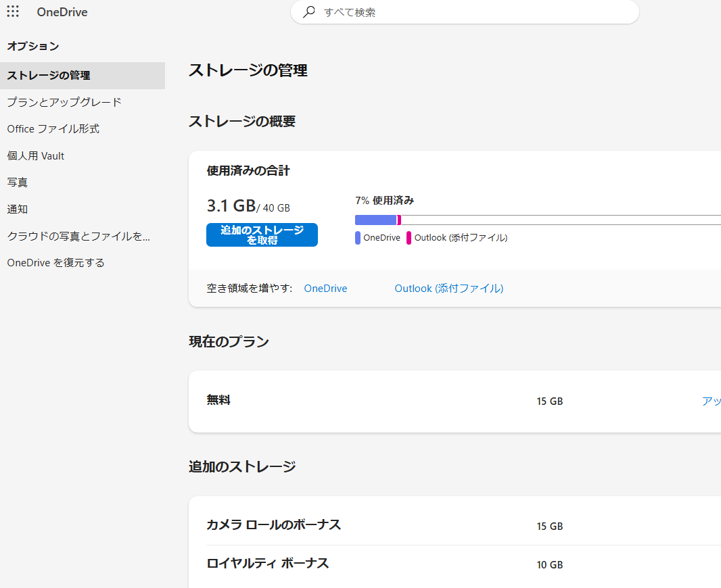
Task: Go to Office ファイル形式 settings
Action: (x=53, y=129)
